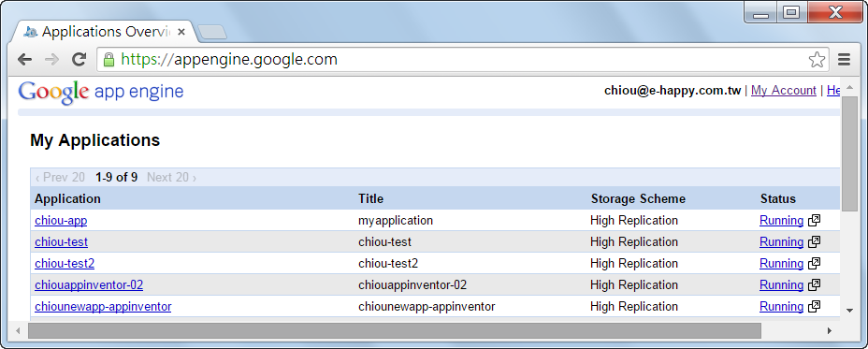Open the chiounewapp-appinventor application link
Screen dimensions: 868x349
(103, 307)
